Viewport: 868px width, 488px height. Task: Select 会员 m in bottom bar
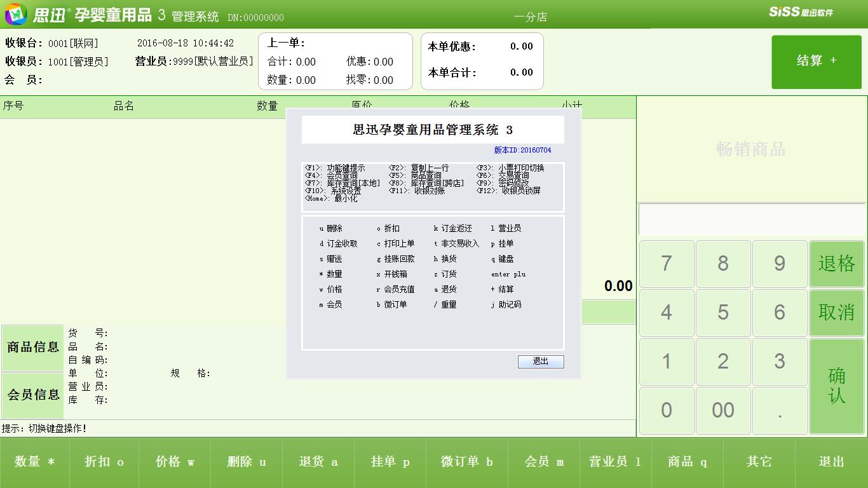pos(544,462)
